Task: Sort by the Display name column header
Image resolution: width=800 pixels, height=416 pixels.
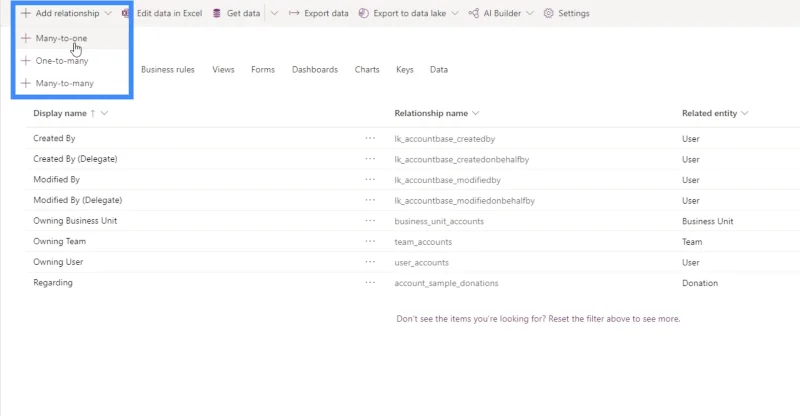Action: tap(60, 113)
